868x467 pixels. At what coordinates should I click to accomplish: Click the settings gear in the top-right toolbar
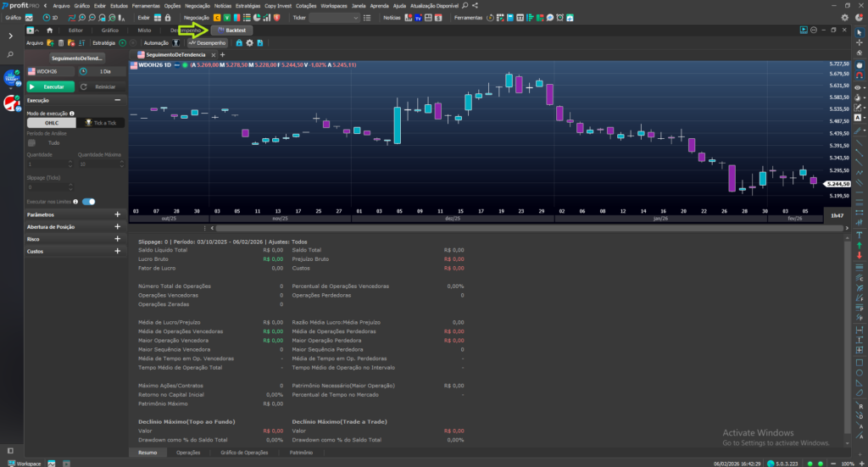click(x=844, y=17)
